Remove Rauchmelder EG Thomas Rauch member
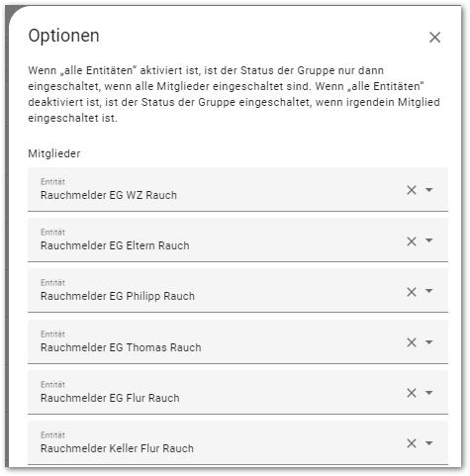Screen dimensions: 470x476 (412, 342)
